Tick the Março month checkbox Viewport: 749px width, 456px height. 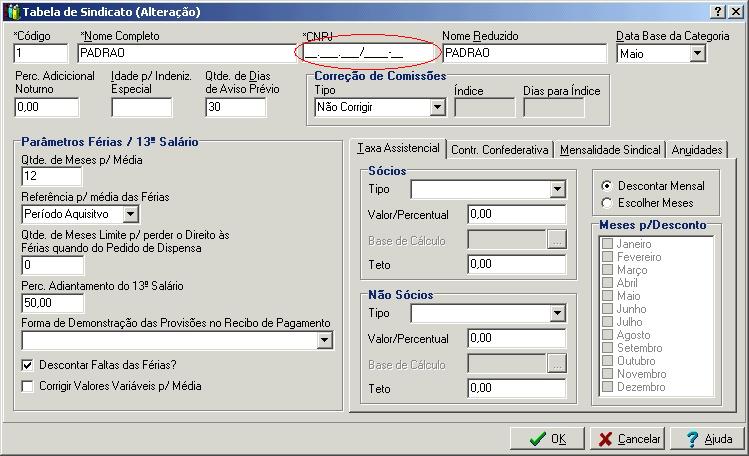pos(607,270)
